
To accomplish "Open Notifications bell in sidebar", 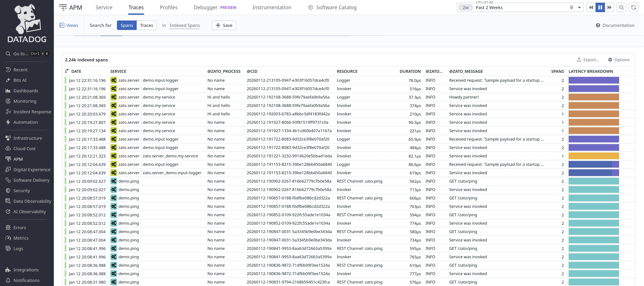I will pyautogui.click(x=26, y=280).
